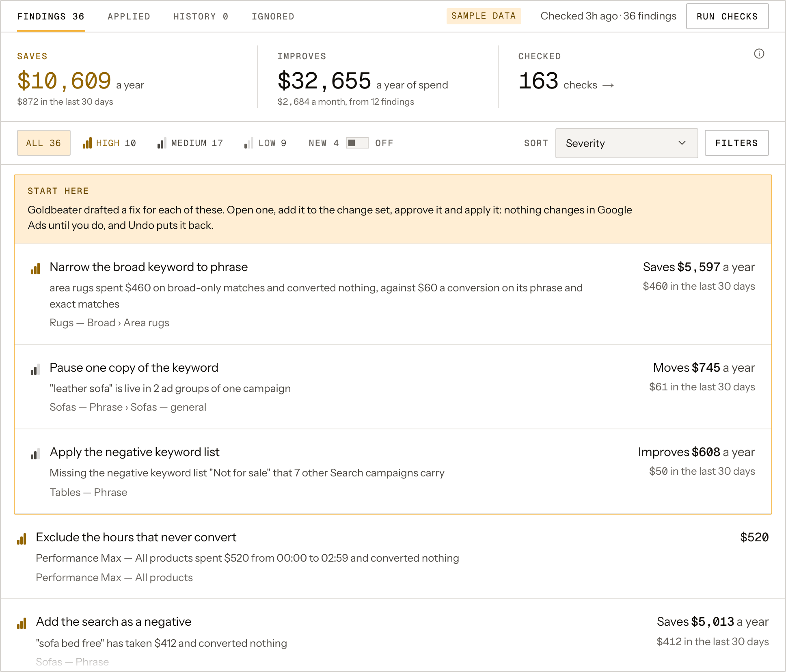Click the low severity bars icon beside LOW 9
The image size is (786, 672).
248,143
